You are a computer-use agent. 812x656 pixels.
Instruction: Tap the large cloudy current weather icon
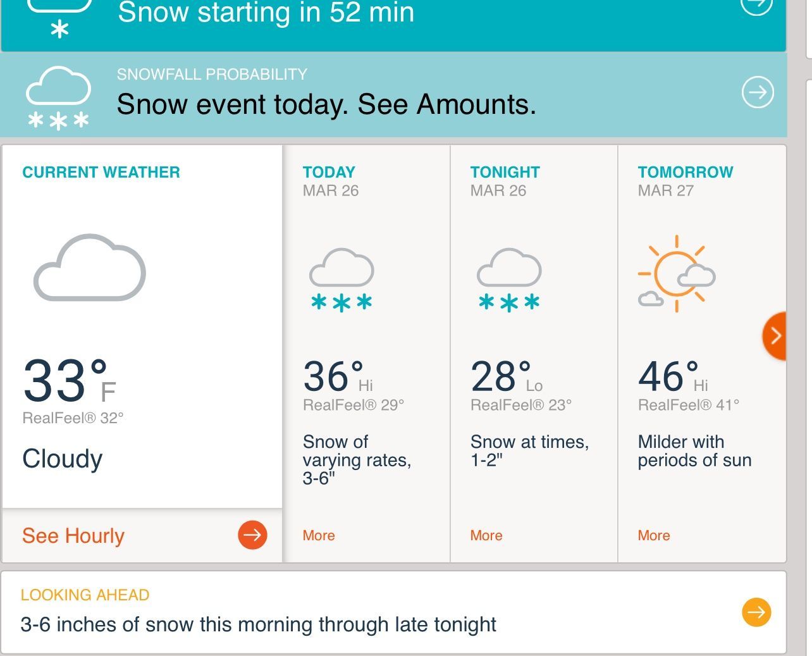click(x=90, y=267)
